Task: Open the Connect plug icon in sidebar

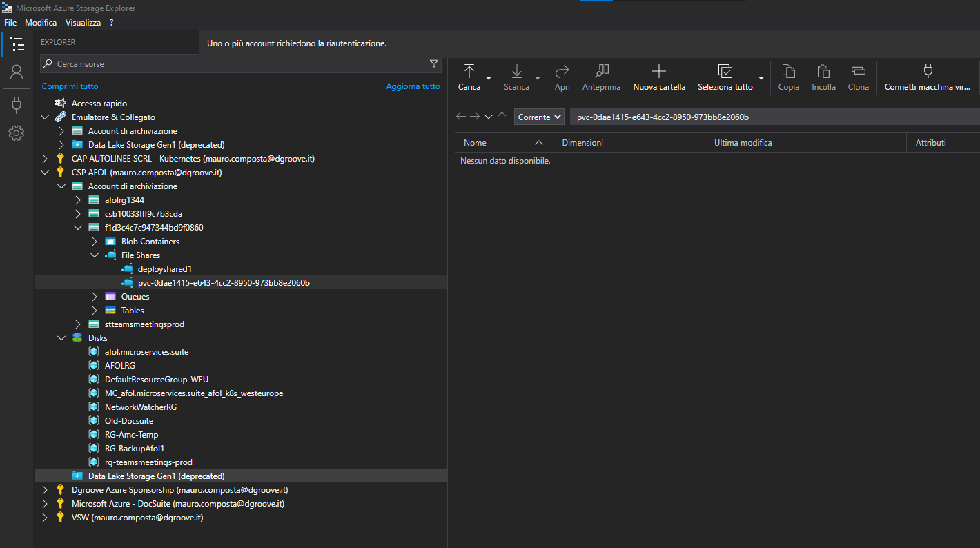Action: 17,104
